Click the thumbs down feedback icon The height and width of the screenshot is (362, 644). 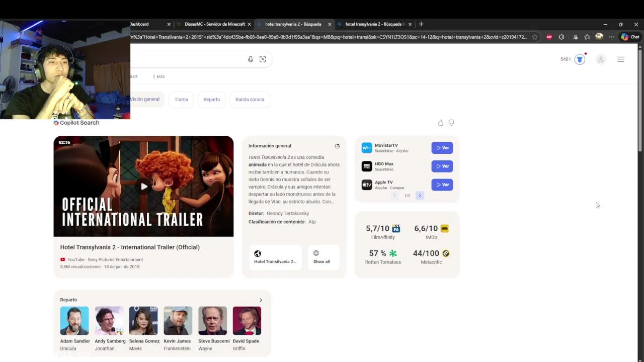[451, 123]
